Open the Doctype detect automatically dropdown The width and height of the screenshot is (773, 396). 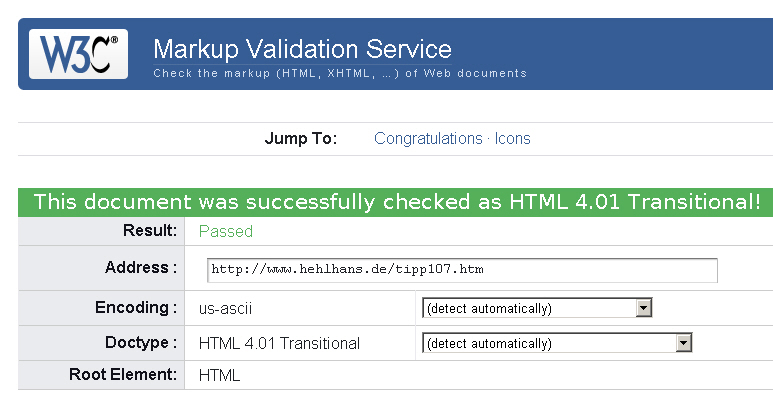pos(557,343)
